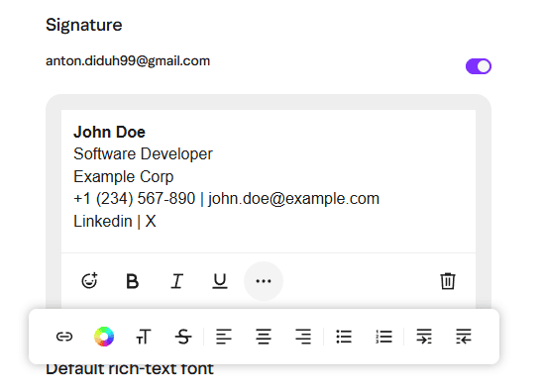543x392 pixels.
Task: Click the 'John Doe' name line
Action: (x=109, y=133)
